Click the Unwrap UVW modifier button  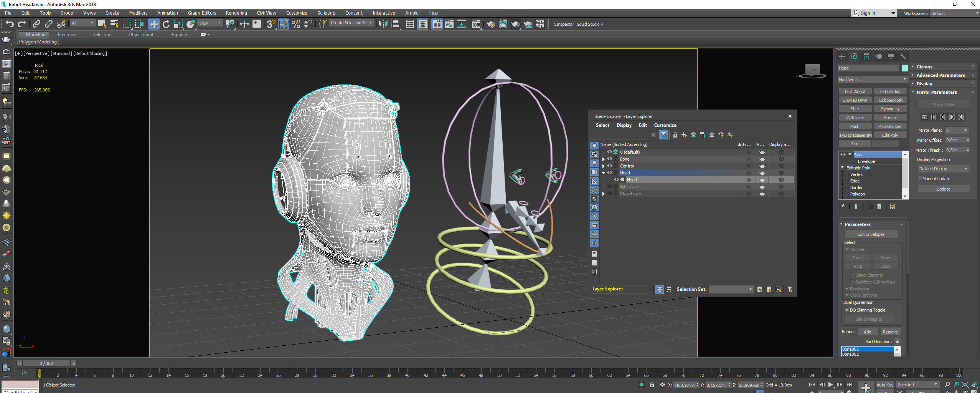coord(855,100)
